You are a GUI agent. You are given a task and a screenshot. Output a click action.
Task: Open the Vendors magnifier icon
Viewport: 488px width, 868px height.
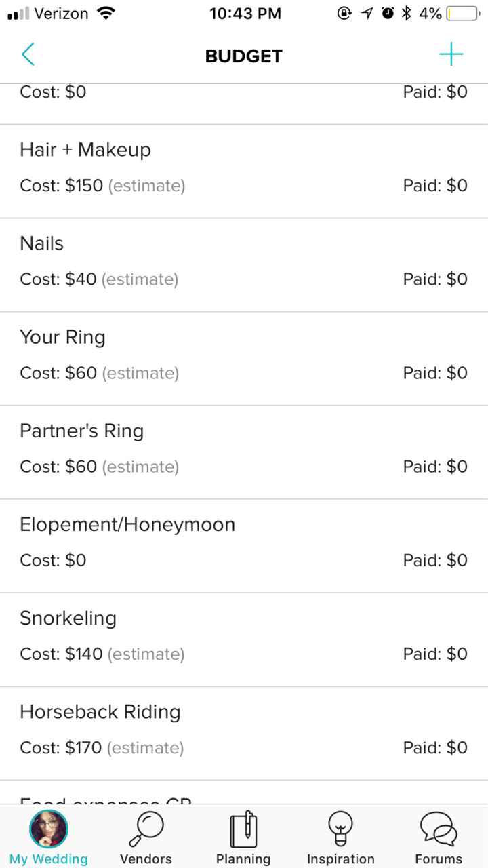(146, 829)
